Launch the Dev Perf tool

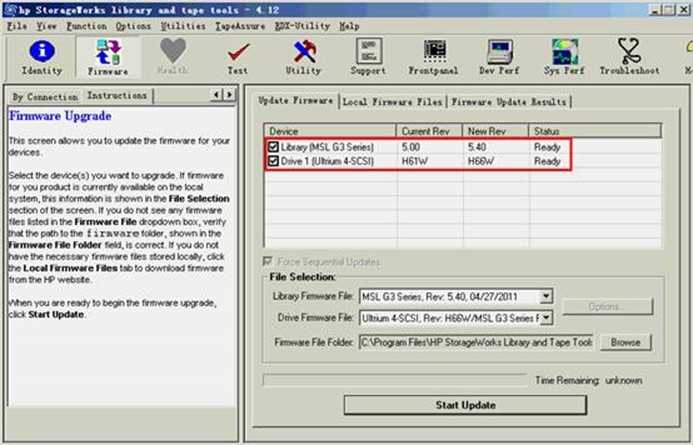(499, 57)
